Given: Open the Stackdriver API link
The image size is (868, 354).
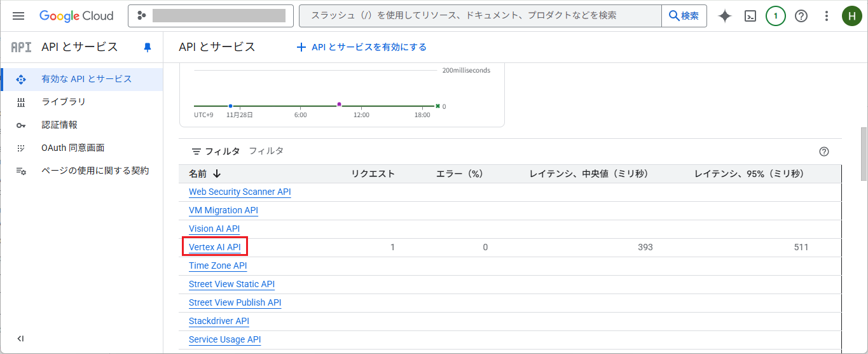Looking at the screenshot, I should click(x=219, y=321).
